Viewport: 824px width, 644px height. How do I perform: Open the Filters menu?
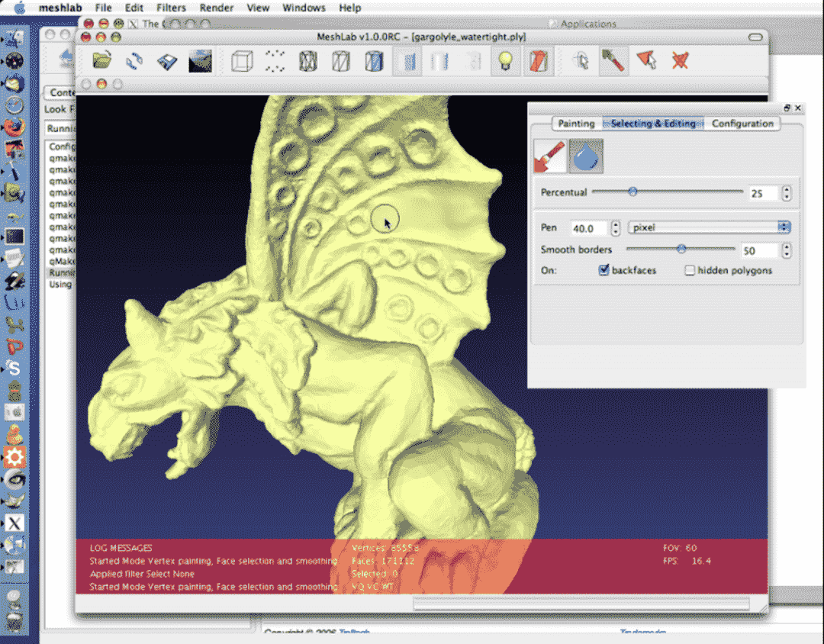pos(171,8)
